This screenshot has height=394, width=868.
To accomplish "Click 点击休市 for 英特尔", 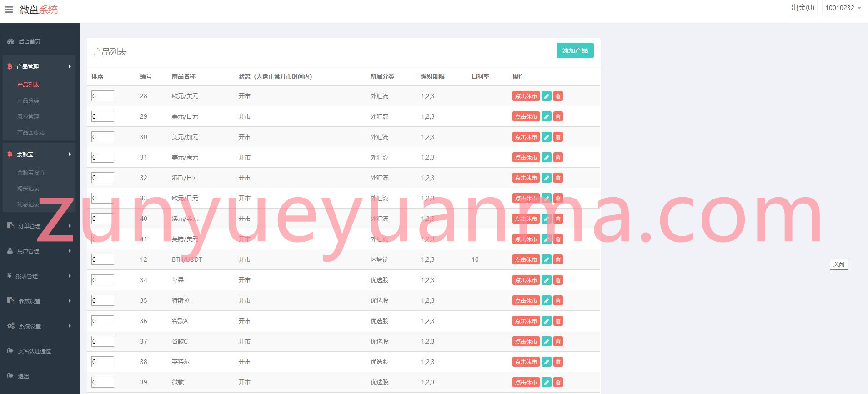I will [x=526, y=362].
